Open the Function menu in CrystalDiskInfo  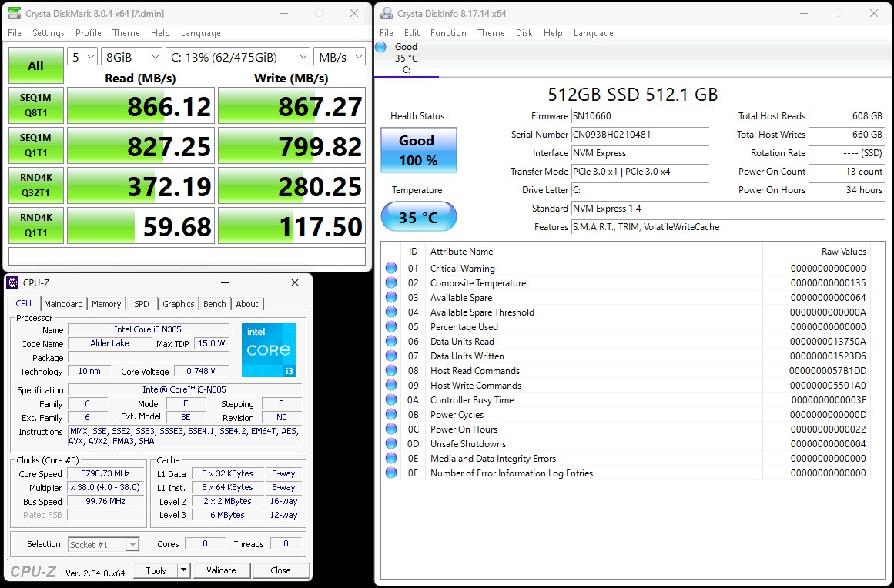(448, 33)
